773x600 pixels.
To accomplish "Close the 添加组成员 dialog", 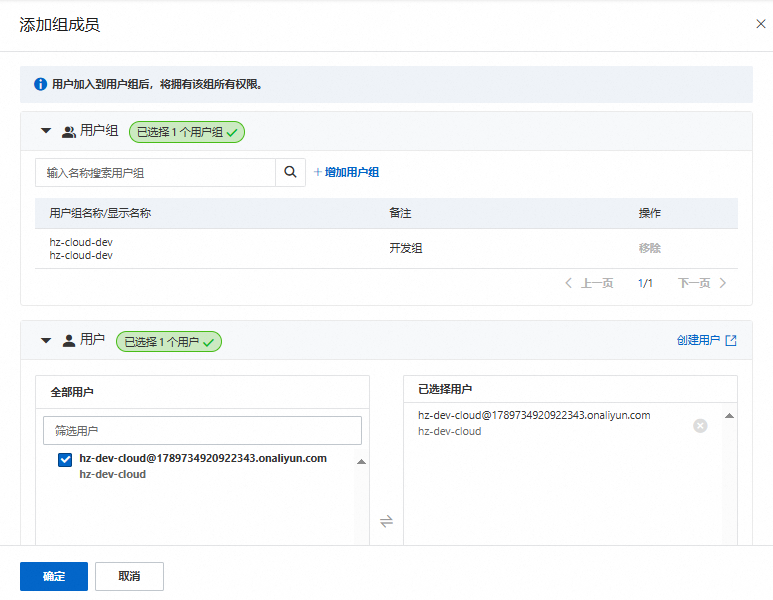I will click(761, 24).
